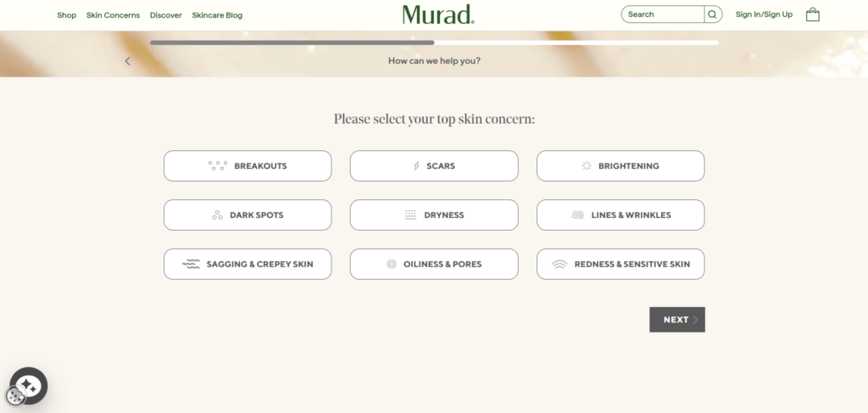The image size is (868, 413).
Task: Open the Discover menu
Action: click(165, 15)
